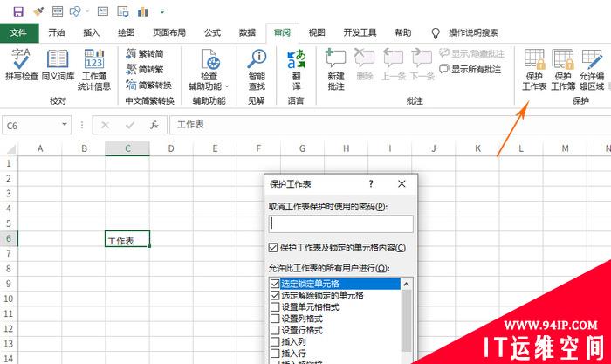The height and width of the screenshot is (364, 611).
Task: Click the insert function fx icon
Action: tap(154, 125)
